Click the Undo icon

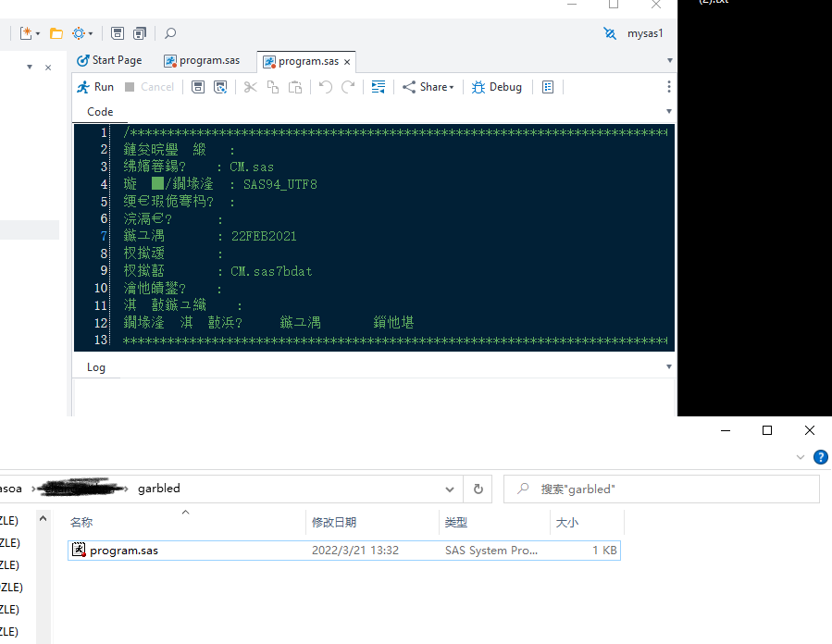coord(324,86)
